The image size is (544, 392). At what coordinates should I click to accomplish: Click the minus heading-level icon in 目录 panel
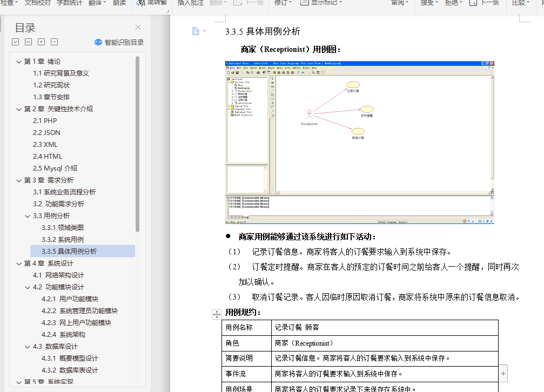click(54, 42)
